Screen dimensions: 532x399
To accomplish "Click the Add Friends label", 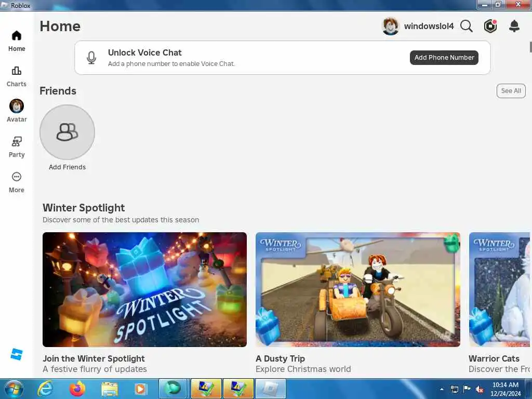I will (67, 167).
